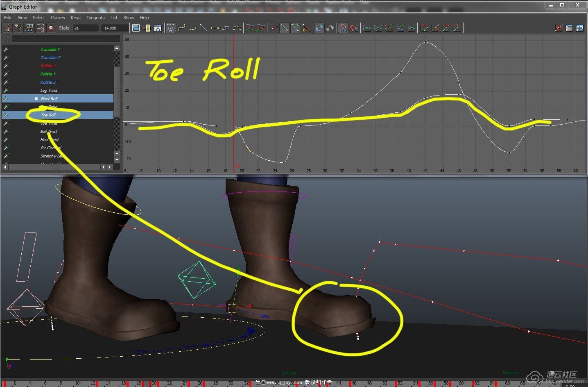This screenshot has width=588, height=387.
Task: Click Center View on Current Time icon
Action: click(158, 28)
